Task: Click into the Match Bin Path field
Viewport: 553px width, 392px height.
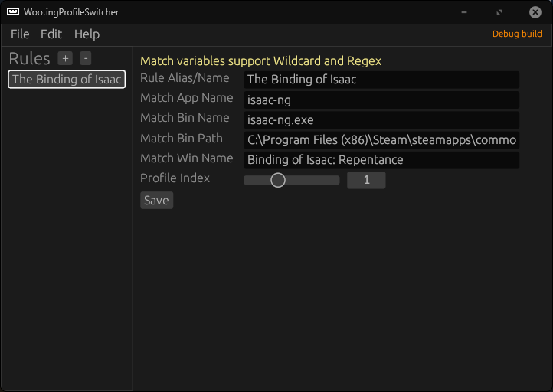Action: [x=381, y=140]
